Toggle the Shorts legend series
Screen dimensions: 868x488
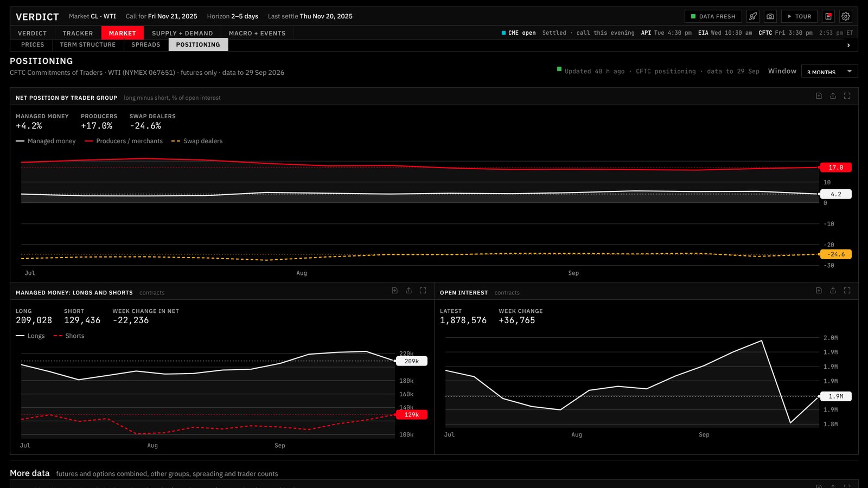69,336
